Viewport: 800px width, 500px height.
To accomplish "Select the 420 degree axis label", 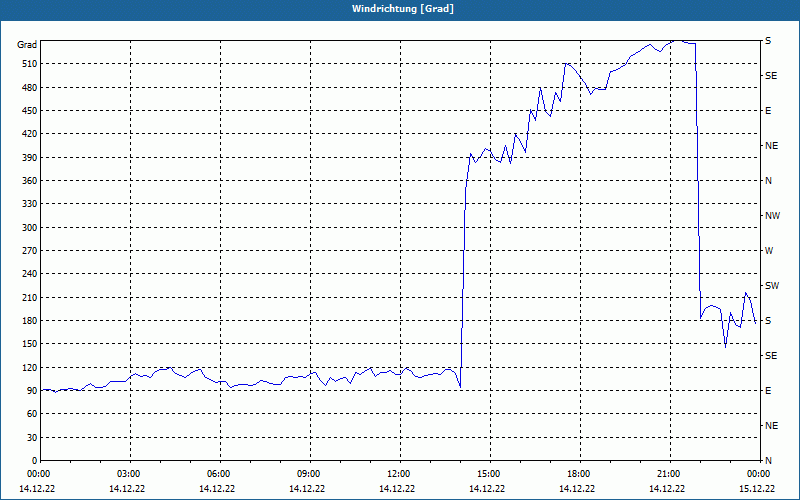I will (x=30, y=134).
